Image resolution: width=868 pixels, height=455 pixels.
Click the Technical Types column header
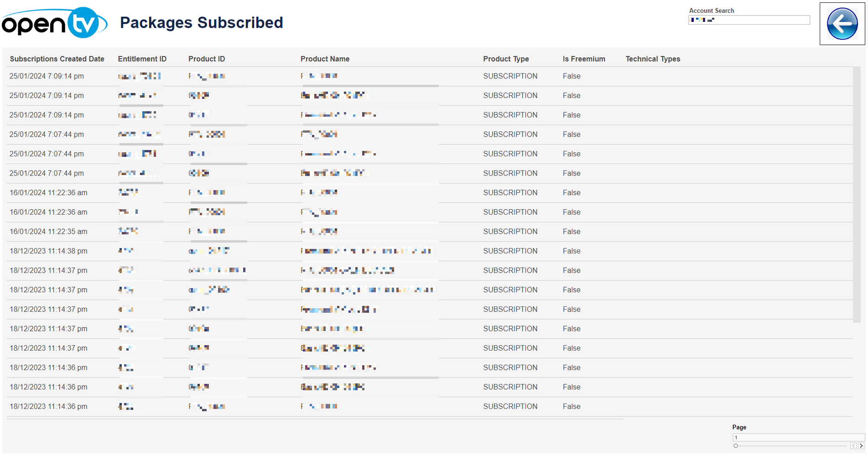pyautogui.click(x=653, y=59)
